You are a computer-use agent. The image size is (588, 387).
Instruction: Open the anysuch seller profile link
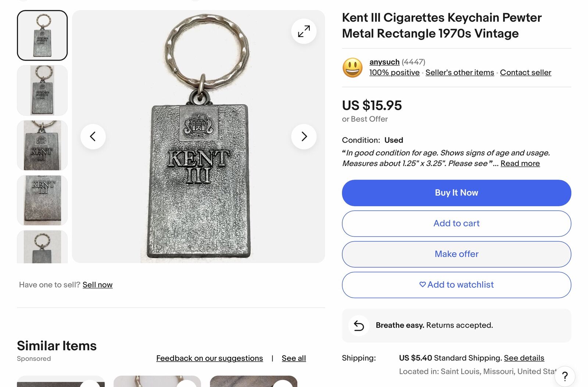tap(384, 62)
